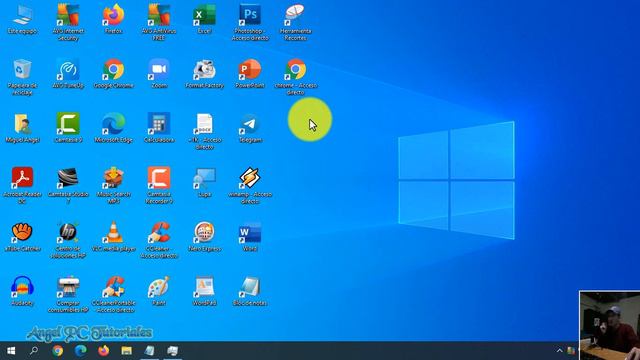Select the Firefox desktop shortcut
The image size is (640, 360).
pyautogui.click(x=113, y=19)
